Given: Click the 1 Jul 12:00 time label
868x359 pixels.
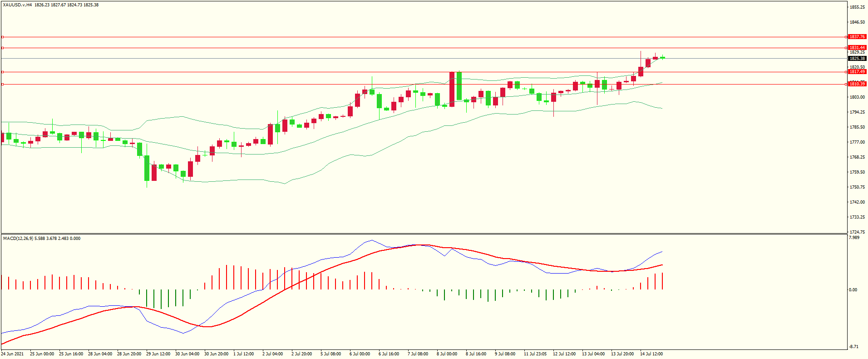Looking at the screenshot, I should (243, 354).
